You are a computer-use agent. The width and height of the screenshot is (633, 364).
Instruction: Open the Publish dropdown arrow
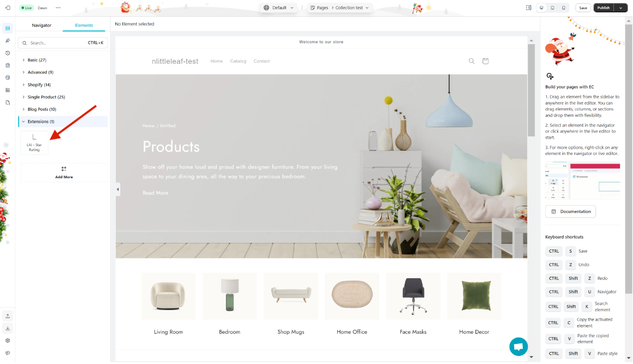click(x=621, y=7)
